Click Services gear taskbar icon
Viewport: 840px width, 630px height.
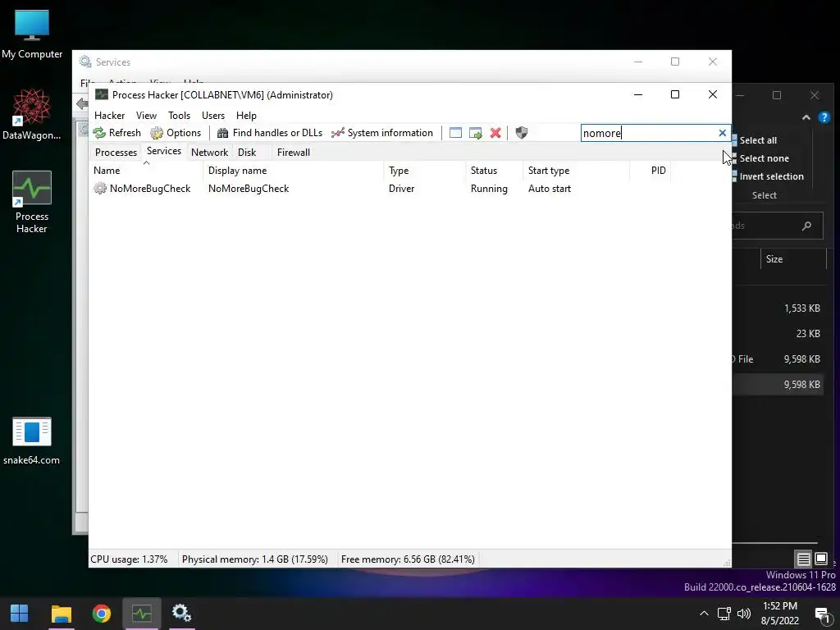pyautogui.click(x=181, y=614)
